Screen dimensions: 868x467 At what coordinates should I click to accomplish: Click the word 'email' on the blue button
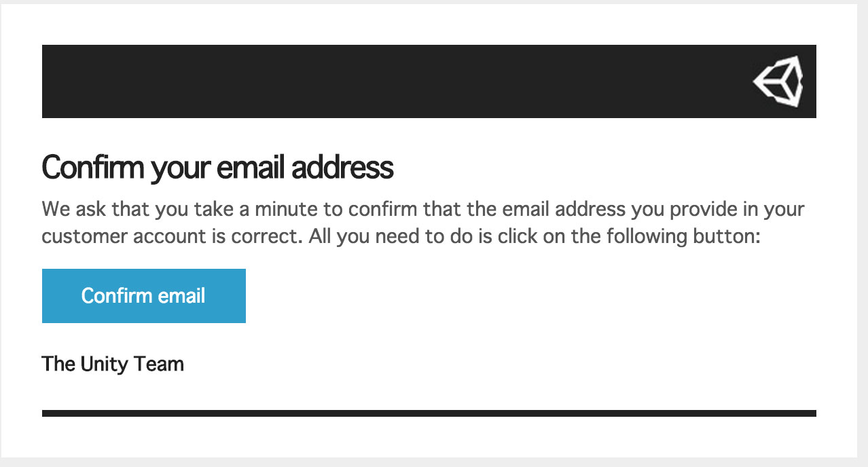pos(181,296)
